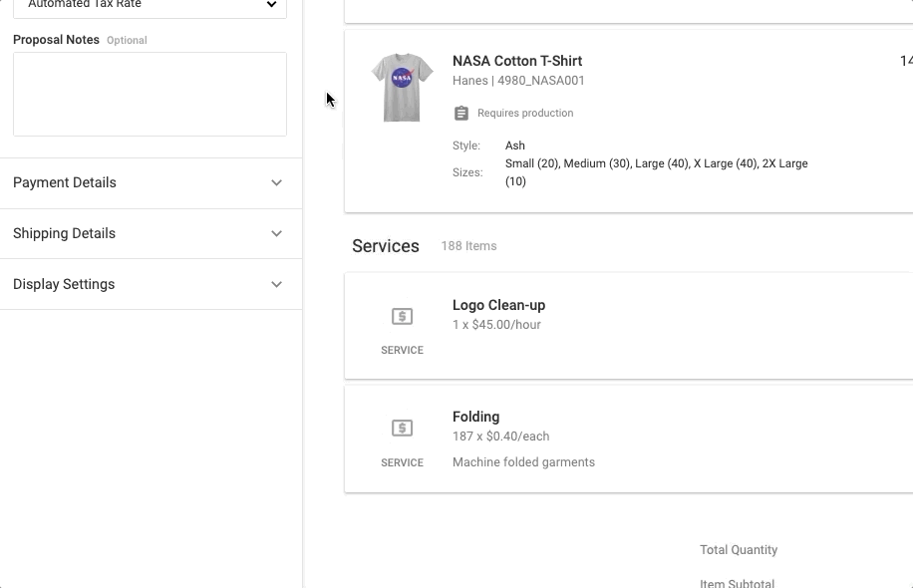The image size is (913, 588).
Task: Click the Hanes 4980_NASA001 SKU text
Action: pos(518,81)
